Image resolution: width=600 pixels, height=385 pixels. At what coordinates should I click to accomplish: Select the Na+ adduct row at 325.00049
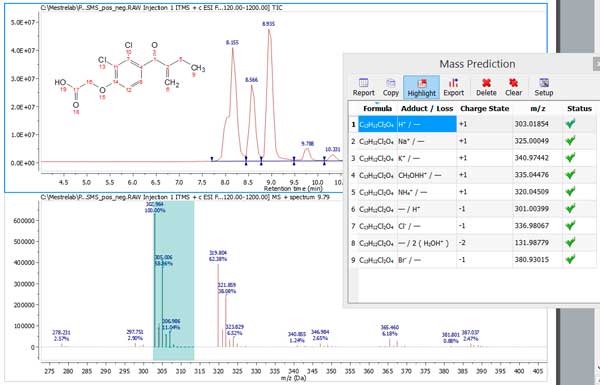(x=473, y=141)
